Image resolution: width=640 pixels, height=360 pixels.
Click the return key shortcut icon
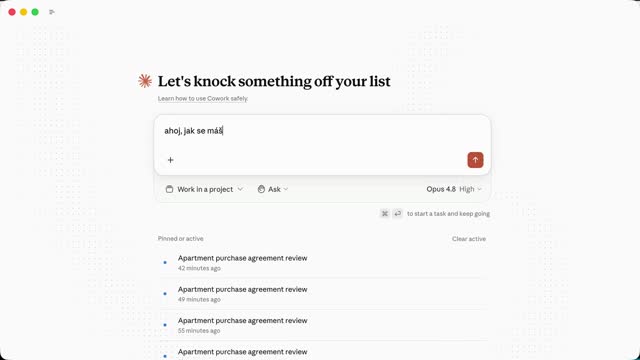(398, 213)
